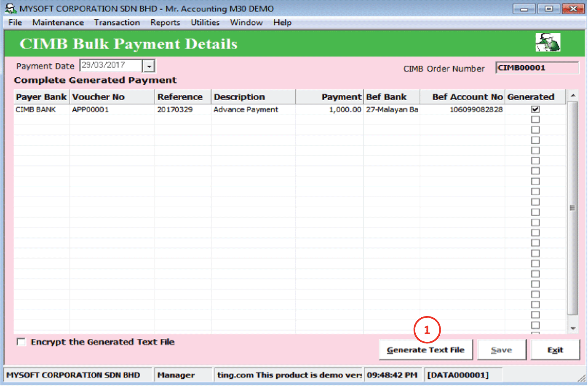Open the Utilities menu
The height and width of the screenshot is (386, 588).
point(205,22)
